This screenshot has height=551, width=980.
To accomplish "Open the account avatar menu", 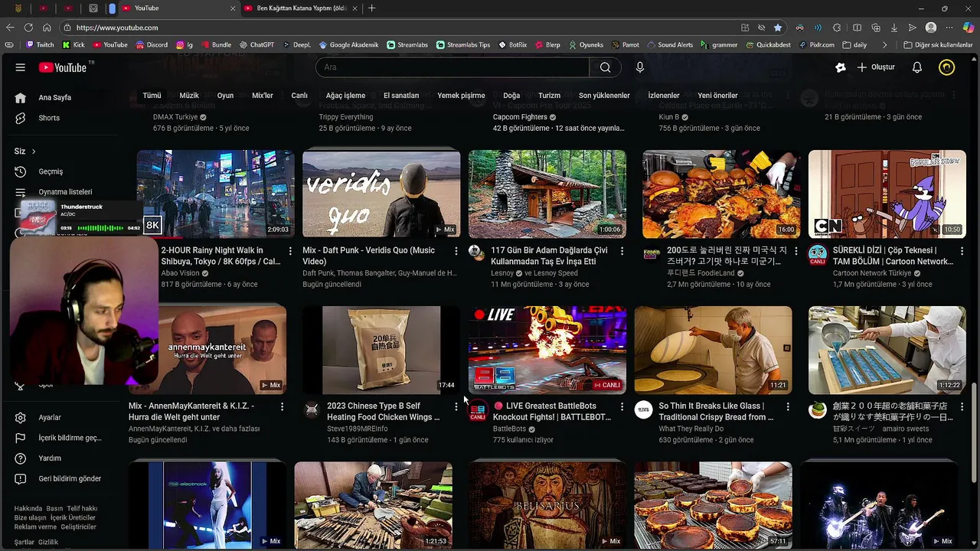I will click(947, 67).
